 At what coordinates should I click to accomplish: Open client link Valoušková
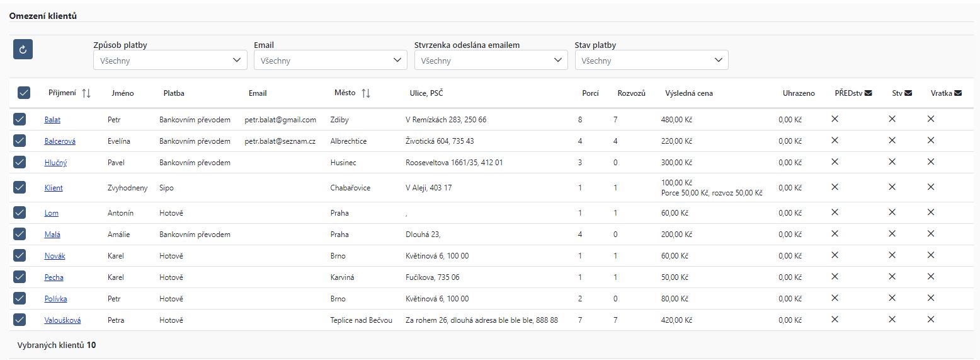point(62,320)
